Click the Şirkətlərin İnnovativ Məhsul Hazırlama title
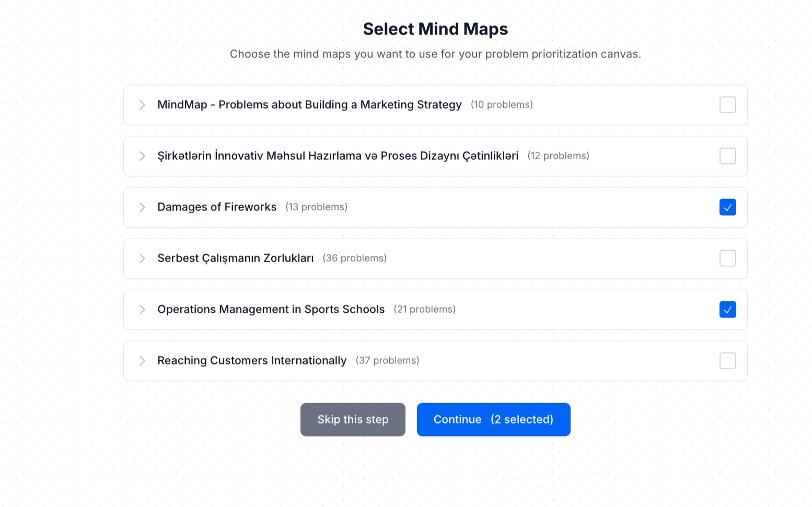812x507 pixels. coord(338,156)
